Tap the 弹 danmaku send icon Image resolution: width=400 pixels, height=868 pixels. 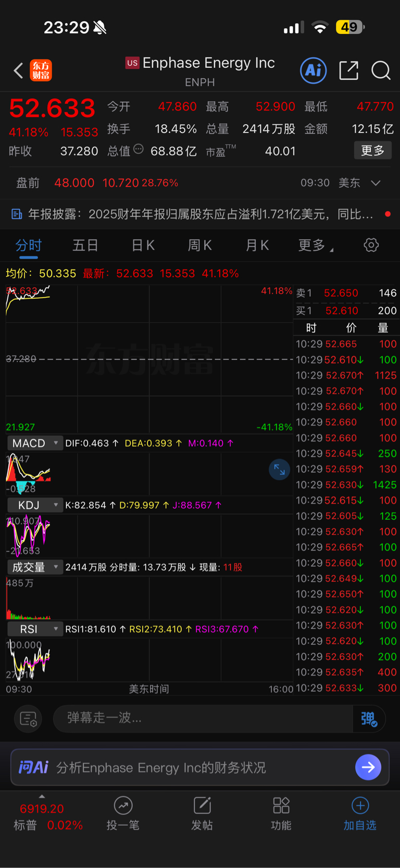coord(369,719)
